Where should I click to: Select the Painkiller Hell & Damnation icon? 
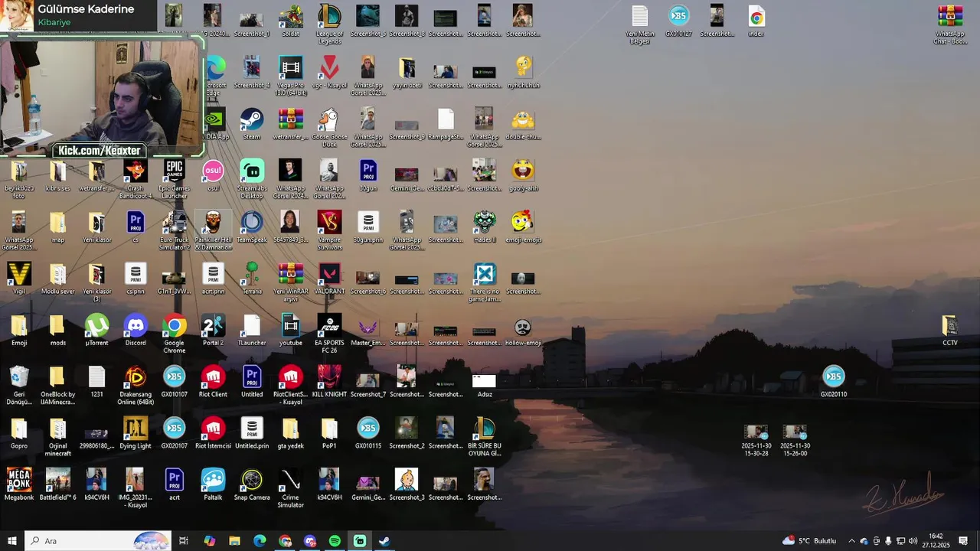(x=213, y=230)
